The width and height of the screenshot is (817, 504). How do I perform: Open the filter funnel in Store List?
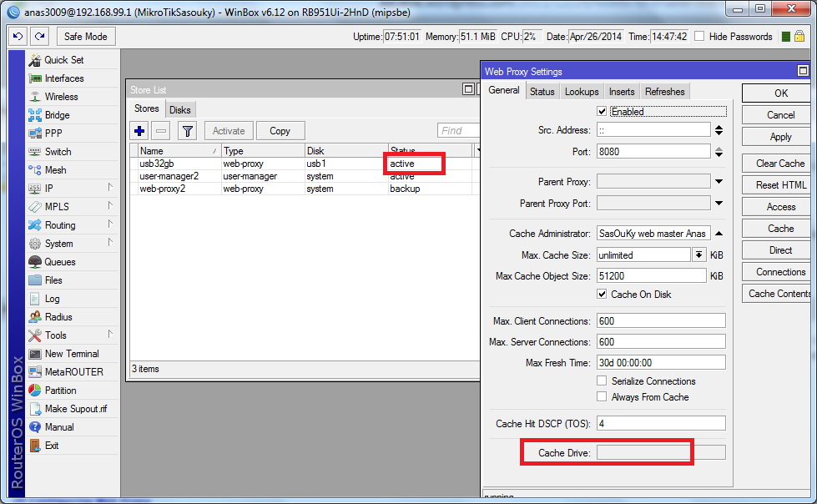coord(187,131)
